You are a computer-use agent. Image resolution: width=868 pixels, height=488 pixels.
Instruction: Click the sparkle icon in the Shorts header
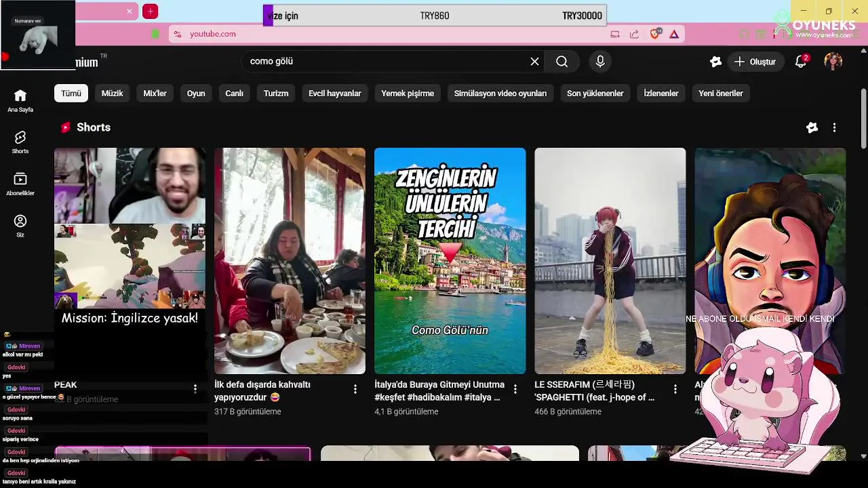[812, 127]
